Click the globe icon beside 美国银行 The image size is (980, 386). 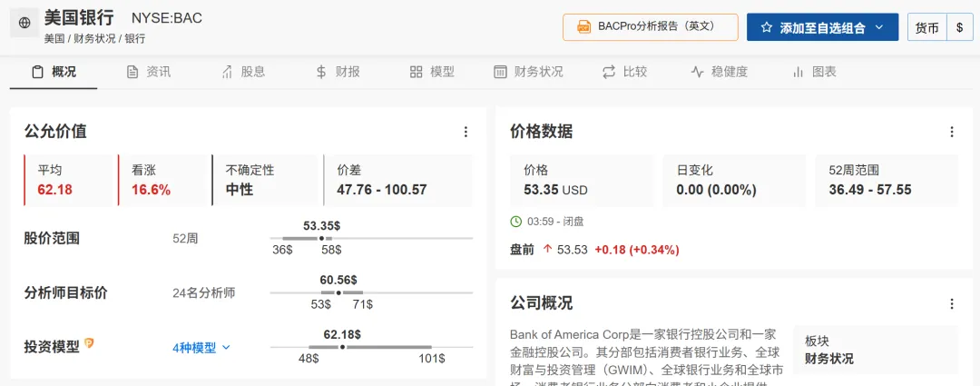coord(24,23)
